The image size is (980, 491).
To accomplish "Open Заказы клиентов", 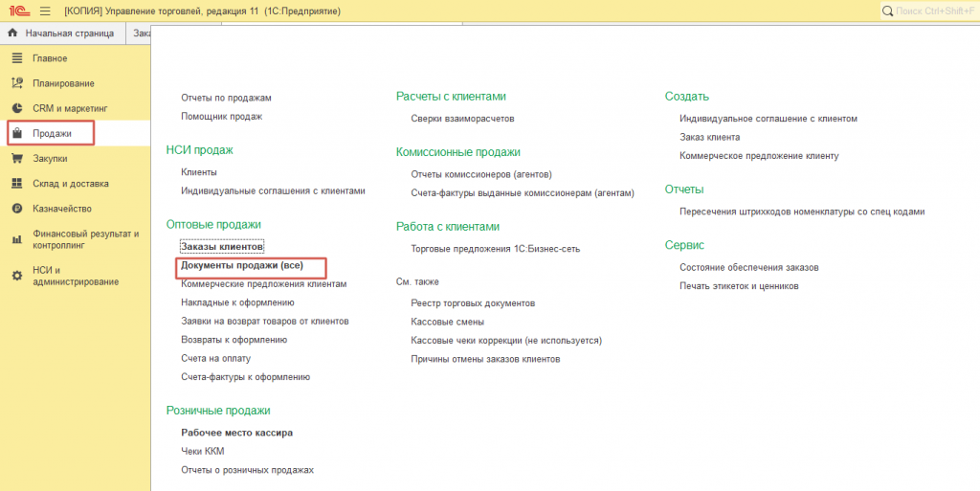I will click(x=222, y=247).
